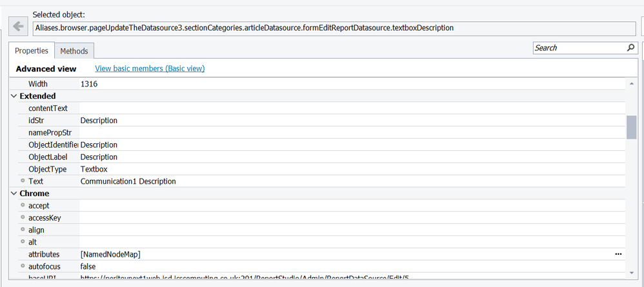Click the property list scrollbar thumb
This screenshot has height=287, width=644.
[x=631, y=127]
